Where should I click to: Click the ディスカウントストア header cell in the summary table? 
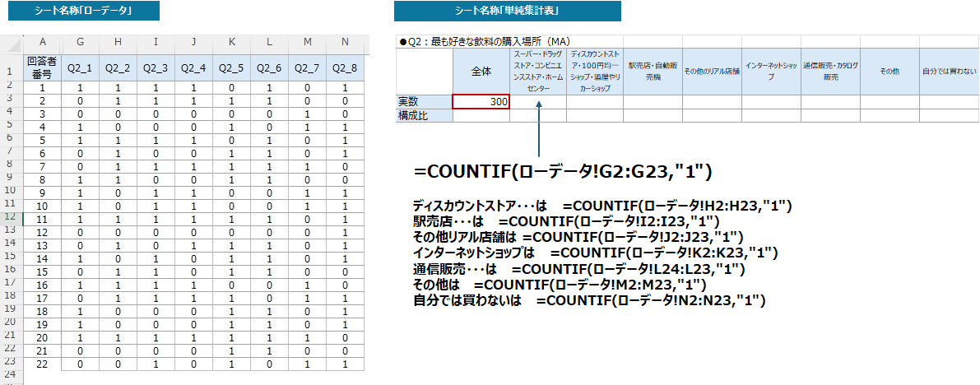pos(595,72)
